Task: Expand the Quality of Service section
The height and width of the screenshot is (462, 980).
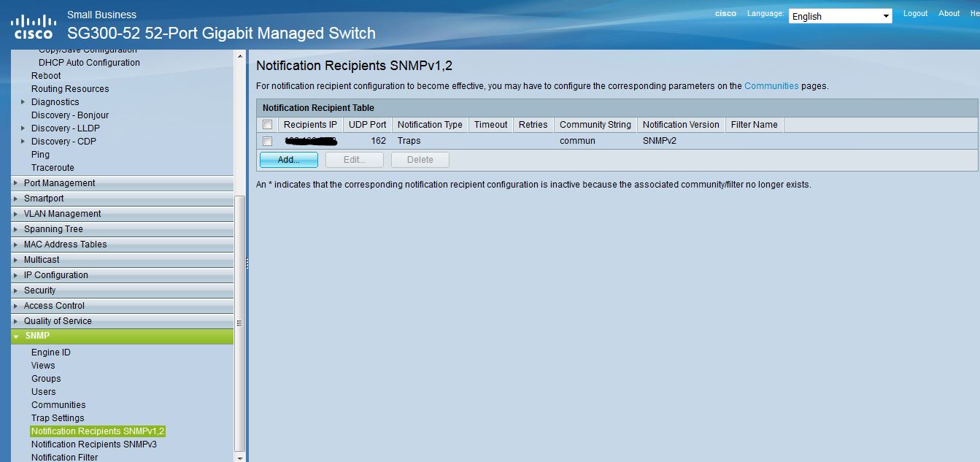Action: 122,321
